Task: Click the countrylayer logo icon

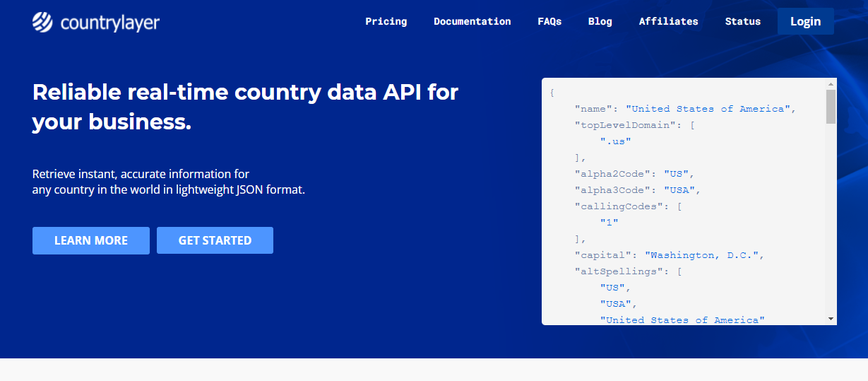Action: coord(42,23)
